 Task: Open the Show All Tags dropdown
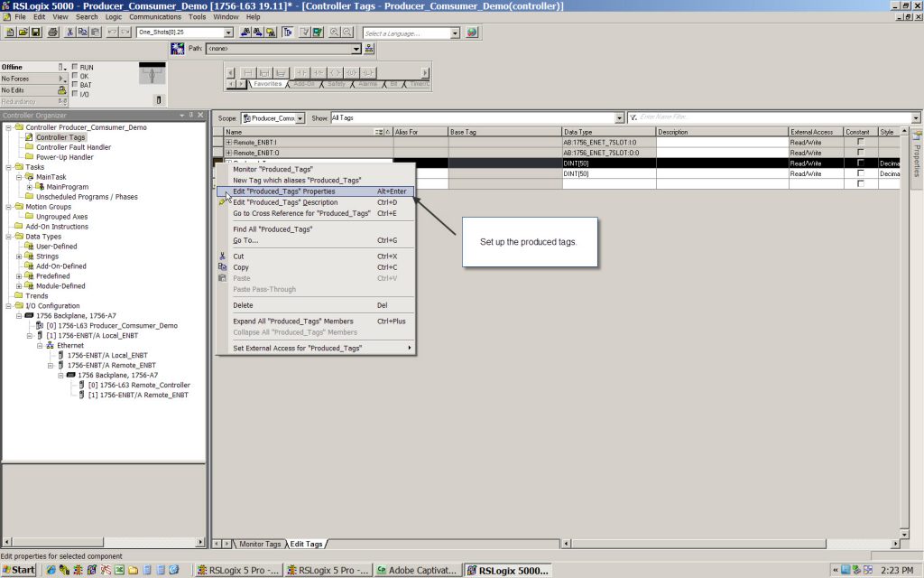pos(619,118)
